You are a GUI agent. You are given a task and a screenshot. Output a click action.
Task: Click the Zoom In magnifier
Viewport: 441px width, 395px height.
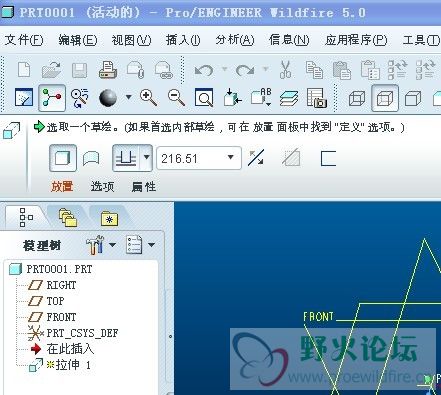point(148,98)
